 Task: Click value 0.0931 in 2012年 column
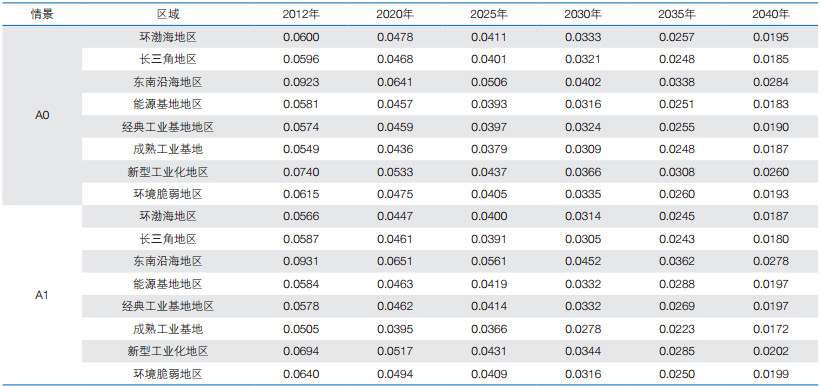(x=301, y=261)
